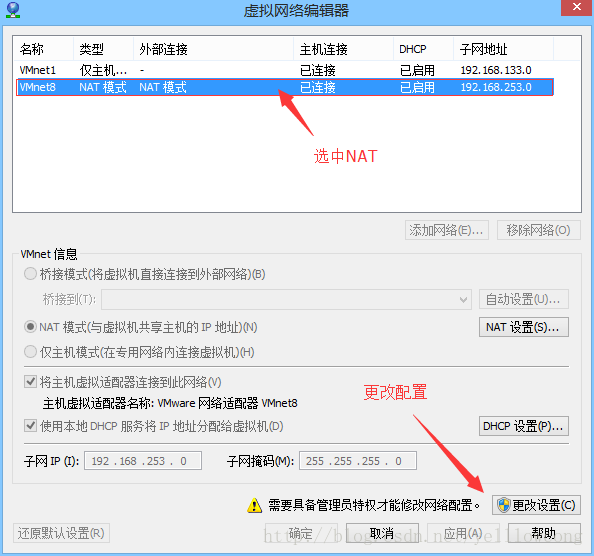Toggle 使用本地 DHCP 服务 checkbox
This screenshot has height=556, width=594.
click(30, 426)
